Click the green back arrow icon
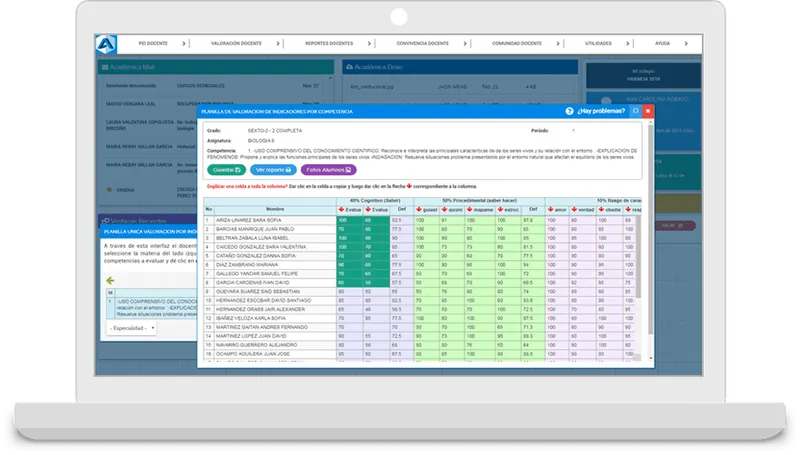 tap(110, 281)
